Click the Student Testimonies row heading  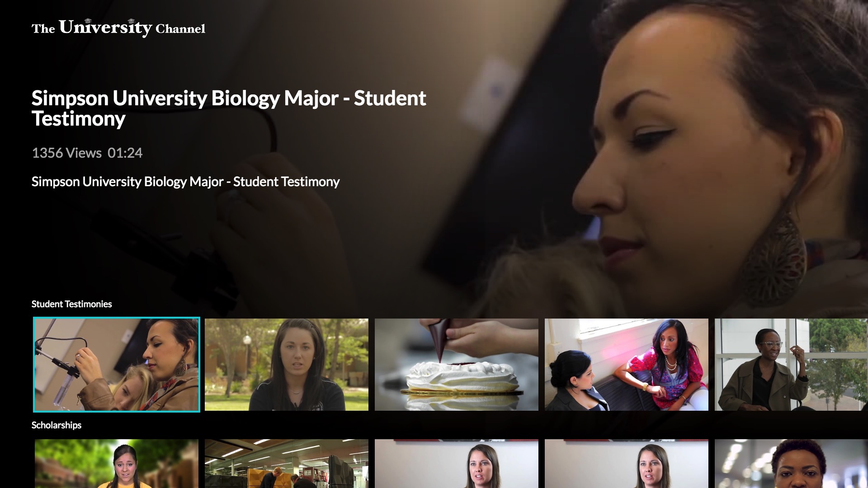pos(71,304)
